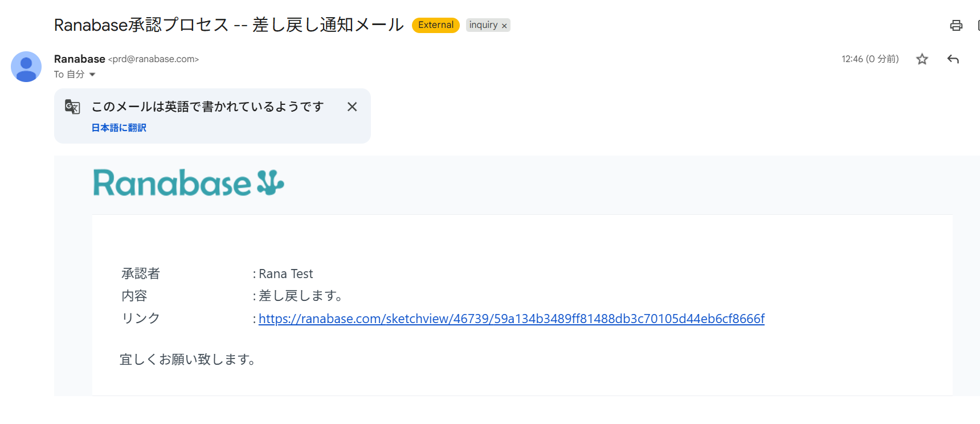Reply using the arrow icon
This screenshot has width=980, height=424.
pyautogui.click(x=953, y=59)
